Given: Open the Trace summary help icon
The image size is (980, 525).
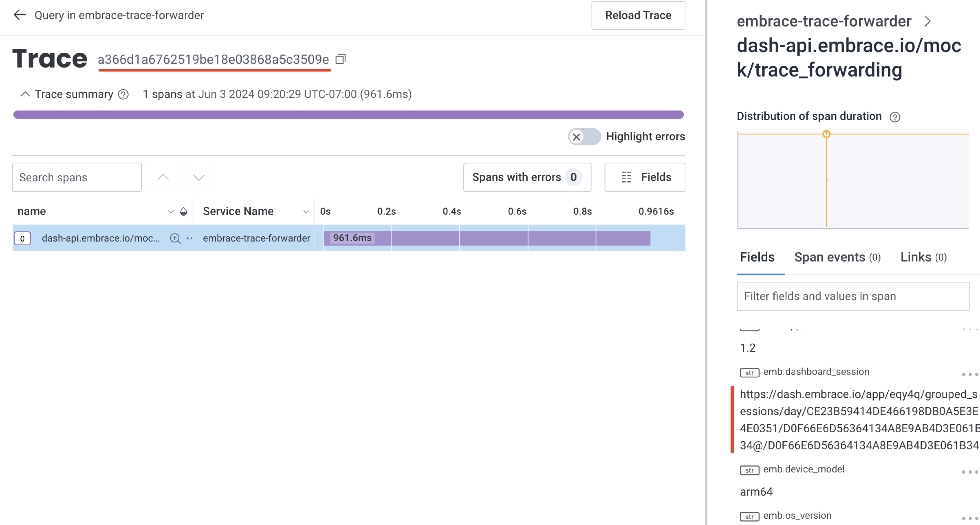Looking at the screenshot, I should tap(123, 94).
